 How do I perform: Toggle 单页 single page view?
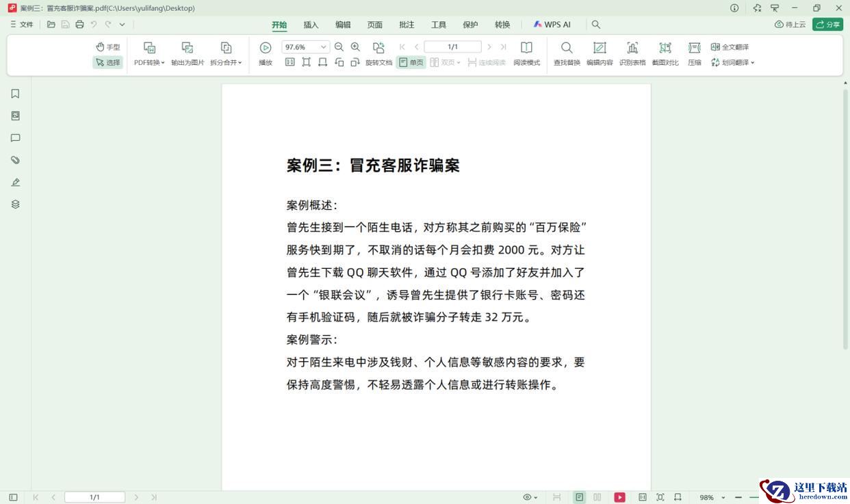tap(411, 62)
